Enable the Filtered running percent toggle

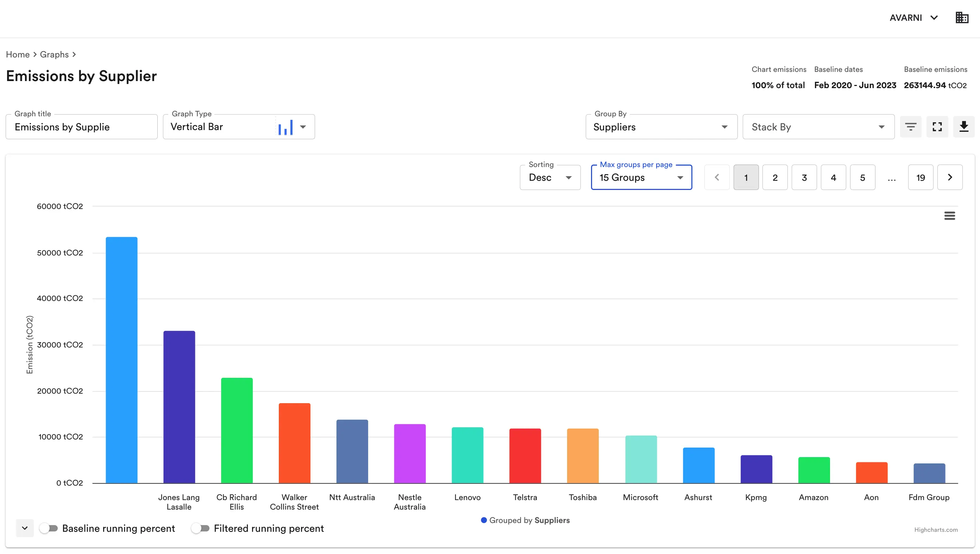(x=201, y=528)
